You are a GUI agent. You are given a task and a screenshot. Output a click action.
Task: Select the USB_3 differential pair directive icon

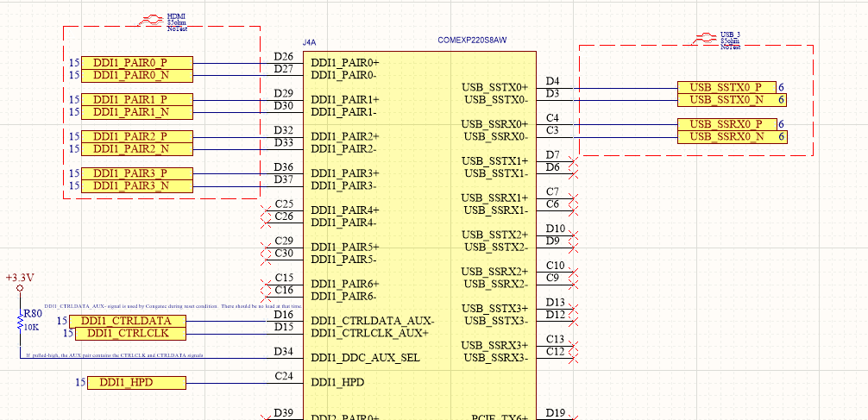[706, 39]
